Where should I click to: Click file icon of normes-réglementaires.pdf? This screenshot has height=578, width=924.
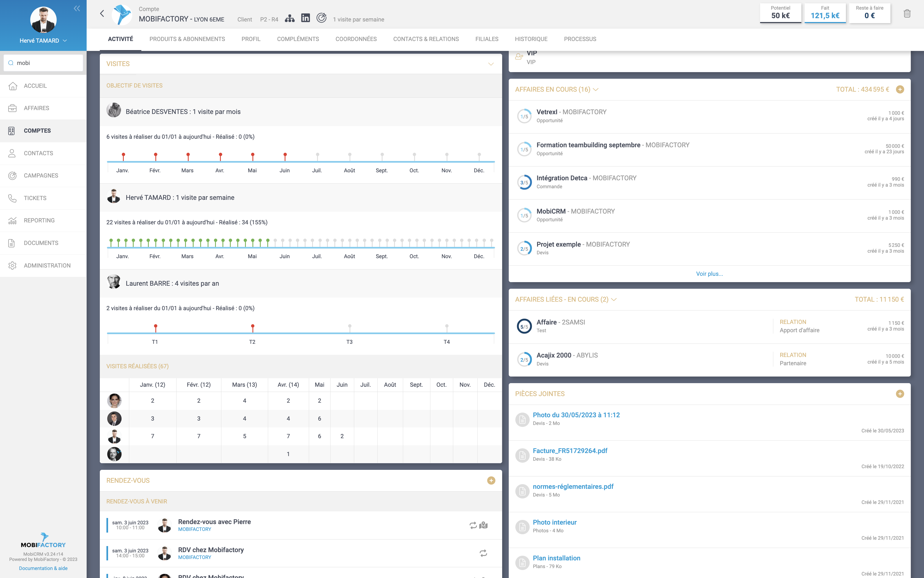(522, 491)
